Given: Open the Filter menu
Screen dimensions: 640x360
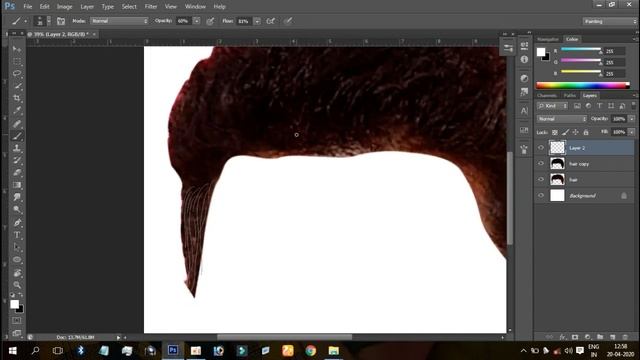Looking at the screenshot, I should point(151,7).
